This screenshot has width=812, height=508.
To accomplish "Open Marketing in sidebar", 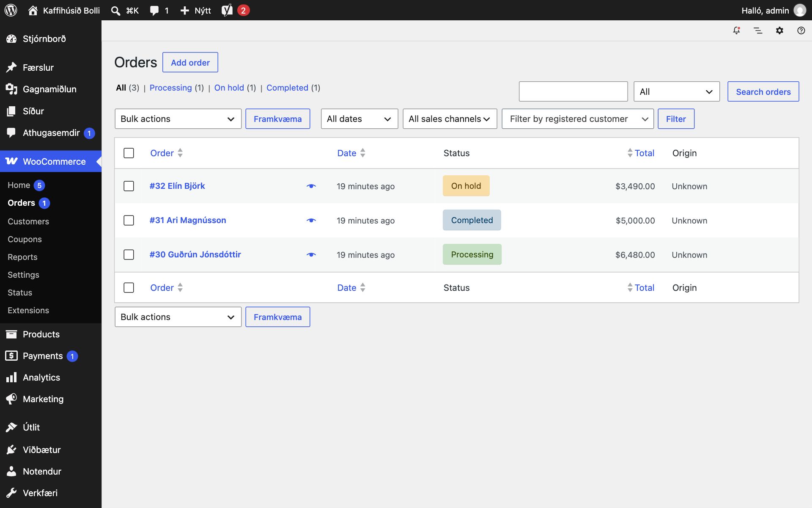I will (x=51, y=399).
